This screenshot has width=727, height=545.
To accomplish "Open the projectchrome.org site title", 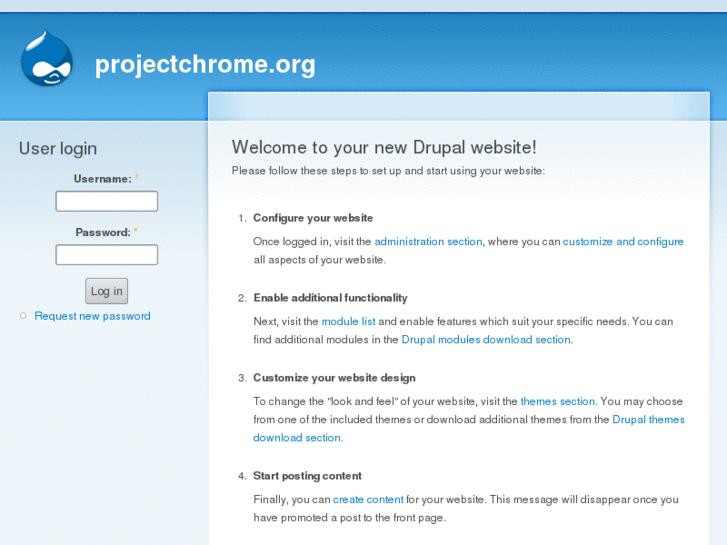I will [205, 64].
